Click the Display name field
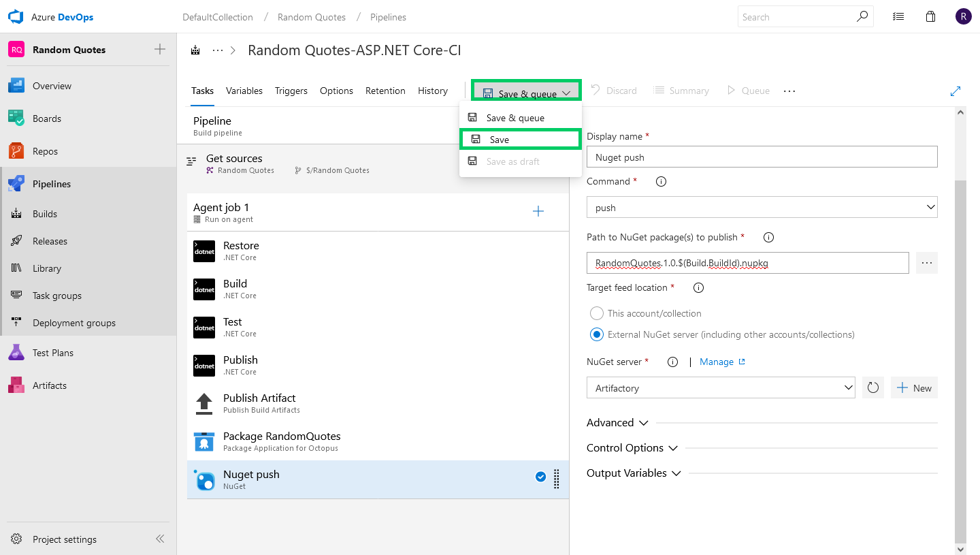Image resolution: width=980 pixels, height=555 pixels. tap(762, 157)
